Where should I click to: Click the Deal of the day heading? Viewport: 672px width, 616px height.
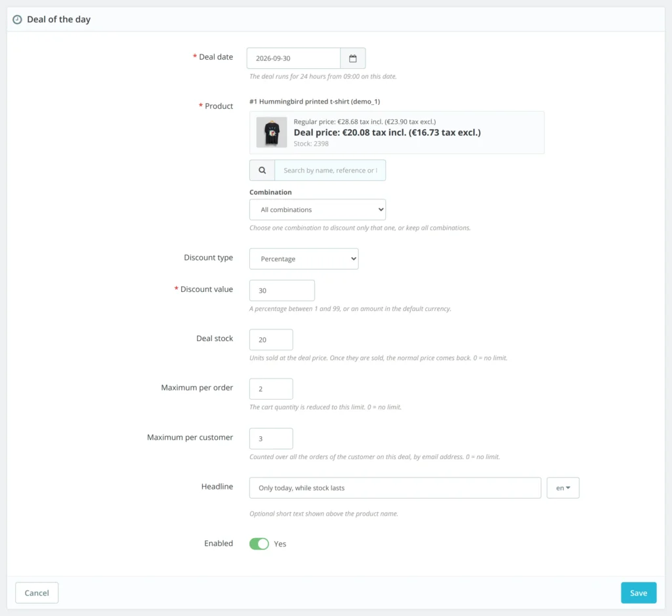(58, 20)
